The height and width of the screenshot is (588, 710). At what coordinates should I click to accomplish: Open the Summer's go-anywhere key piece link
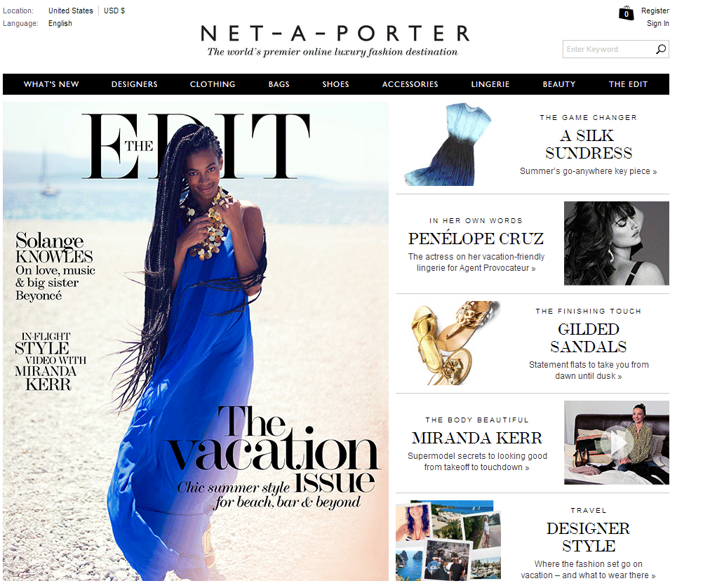tap(588, 171)
